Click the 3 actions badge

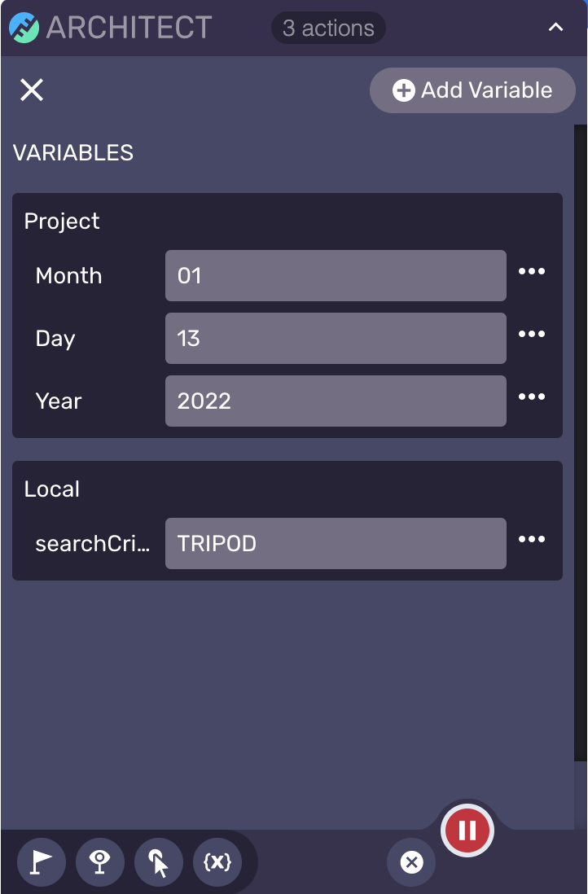coord(328,28)
